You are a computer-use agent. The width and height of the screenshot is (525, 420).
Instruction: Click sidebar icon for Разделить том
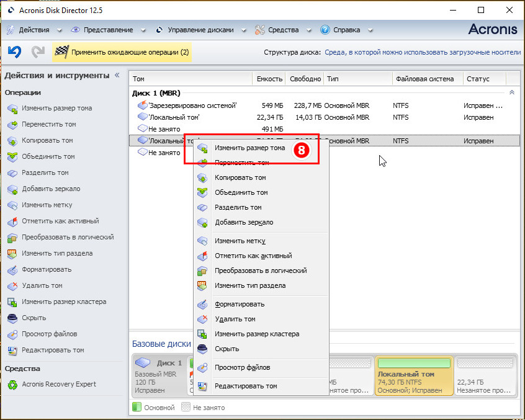12,172
